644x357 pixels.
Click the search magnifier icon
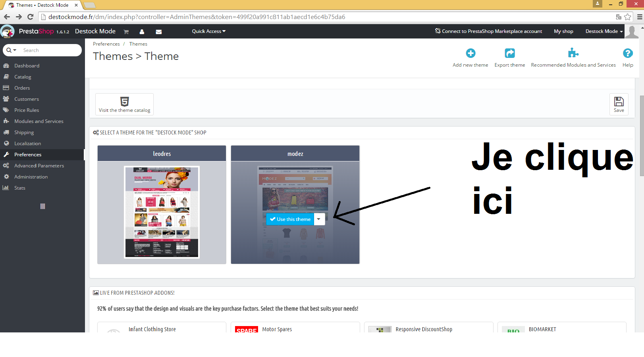pyautogui.click(x=9, y=50)
